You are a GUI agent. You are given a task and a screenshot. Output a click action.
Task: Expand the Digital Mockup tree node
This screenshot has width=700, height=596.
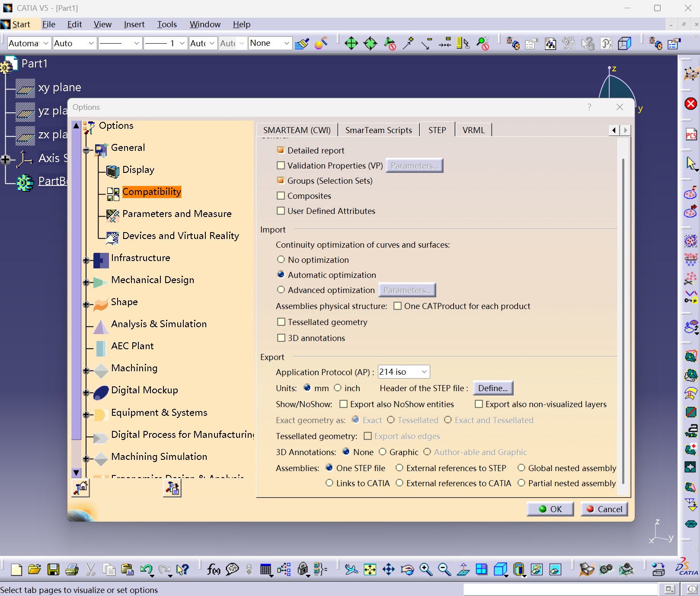pos(86,392)
